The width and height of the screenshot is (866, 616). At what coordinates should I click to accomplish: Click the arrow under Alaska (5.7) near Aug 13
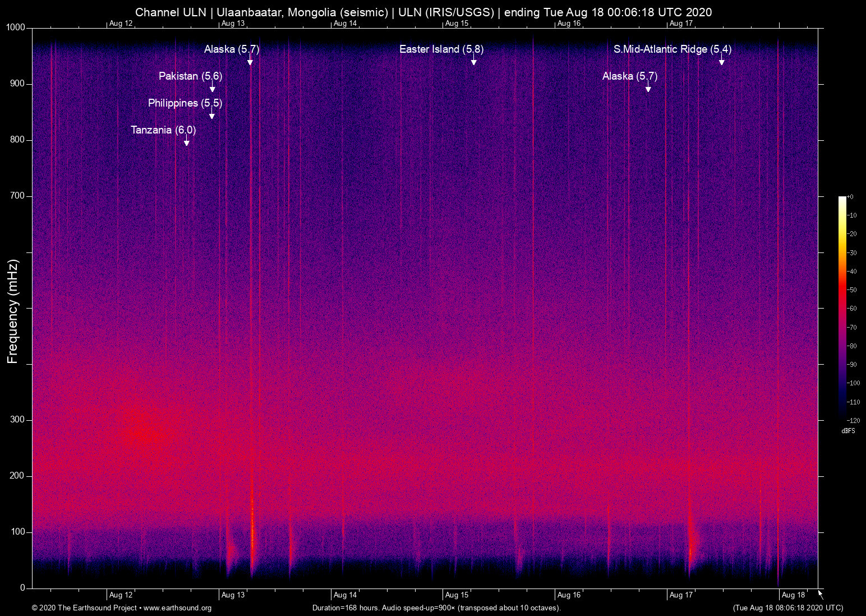(250, 62)
